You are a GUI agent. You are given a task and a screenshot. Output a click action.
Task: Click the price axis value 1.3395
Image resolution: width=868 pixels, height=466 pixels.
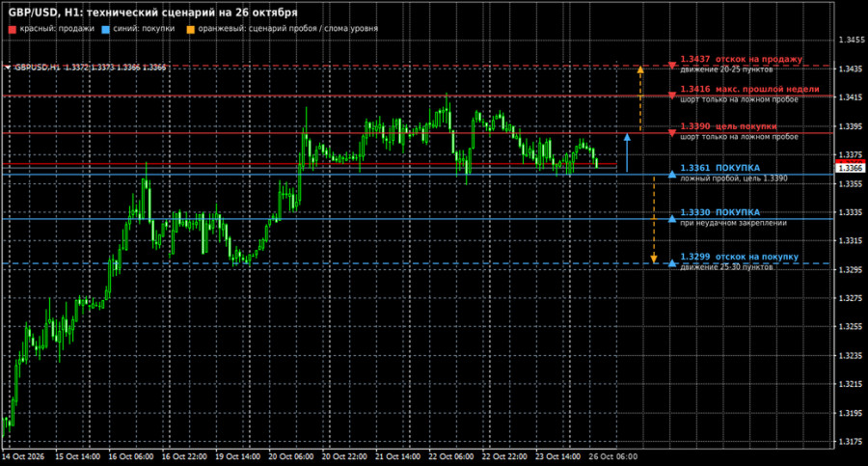[852, 126]
